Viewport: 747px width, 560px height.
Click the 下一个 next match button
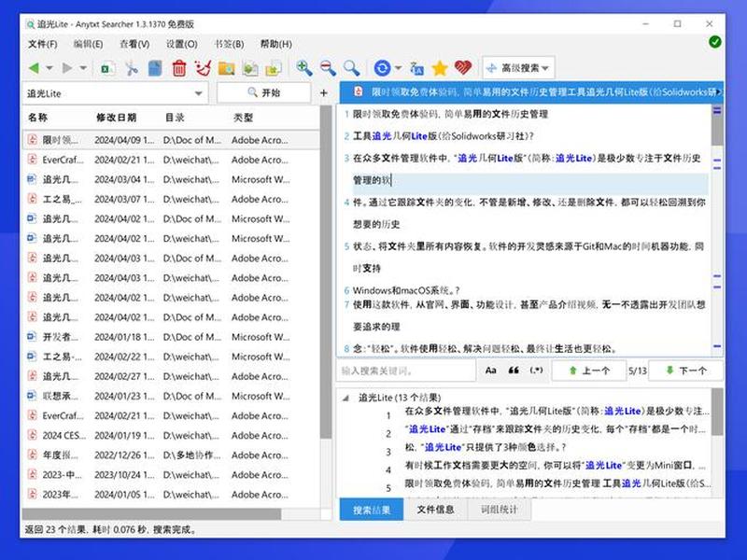click(x=686, y=371)
